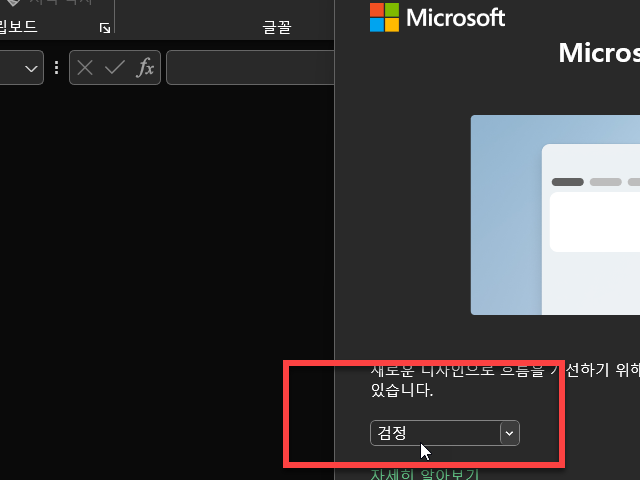The height and width of the screenshot is (480, 640).
Task: Open Insert Function via fx icon
Action: point(146,67)
